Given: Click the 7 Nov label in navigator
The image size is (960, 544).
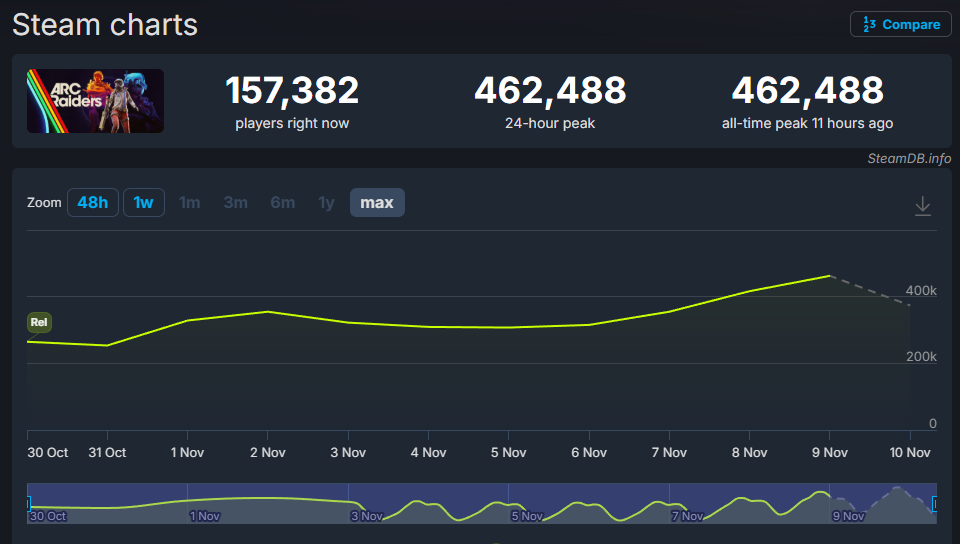Looking at the screenshot, I should tap(688, 516).
